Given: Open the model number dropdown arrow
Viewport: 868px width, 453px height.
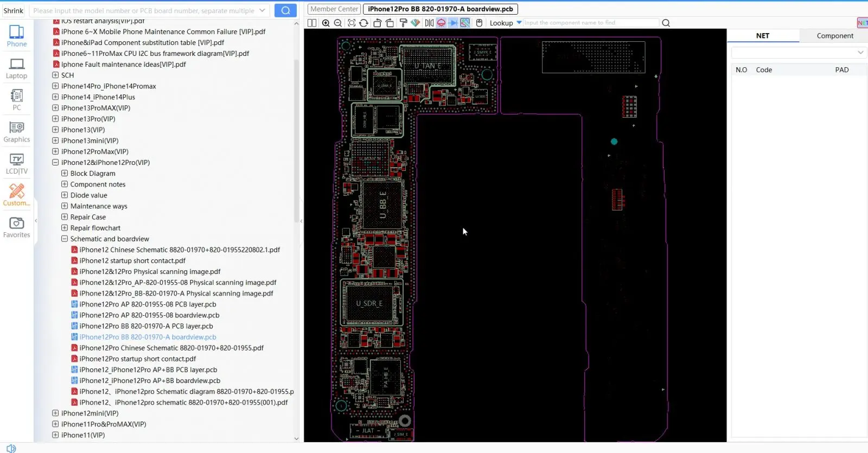Looking at the screenshot, I should point(263,10).
